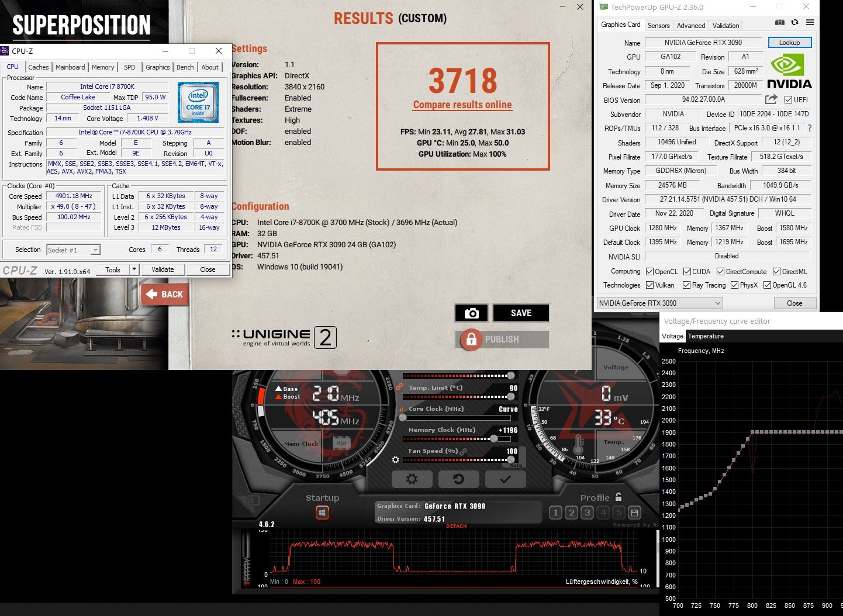The width and height of the screenshot is (843, 616).
Task: Click the profile lock icon
Action: point(619,497)
